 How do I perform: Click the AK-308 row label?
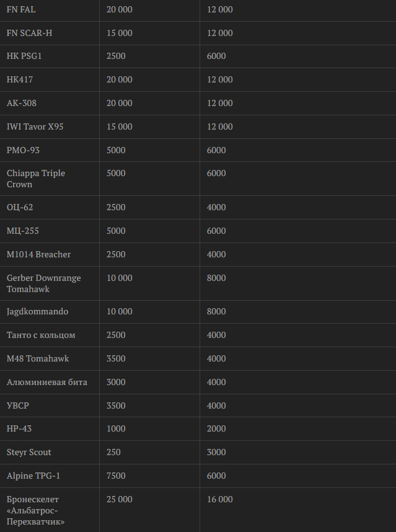[21, 103]
